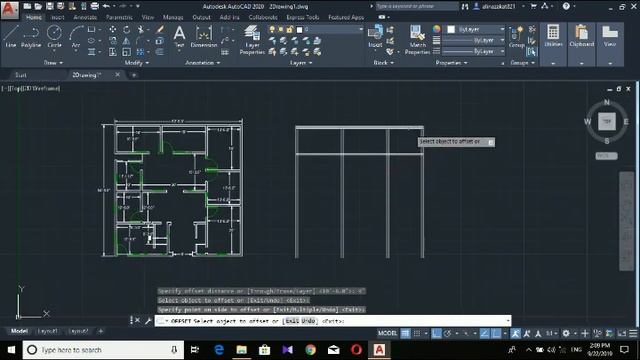640x360 pixels.
Task: Click the command line input field
Action: tap(333, 321)
